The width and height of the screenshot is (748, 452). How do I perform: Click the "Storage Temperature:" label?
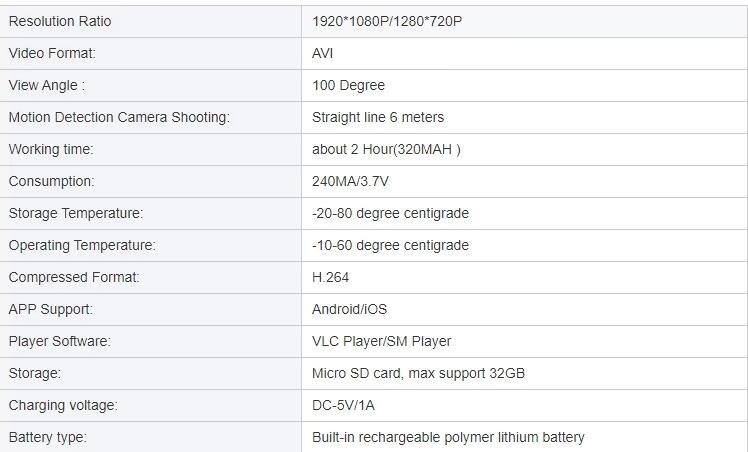point(76,213)
